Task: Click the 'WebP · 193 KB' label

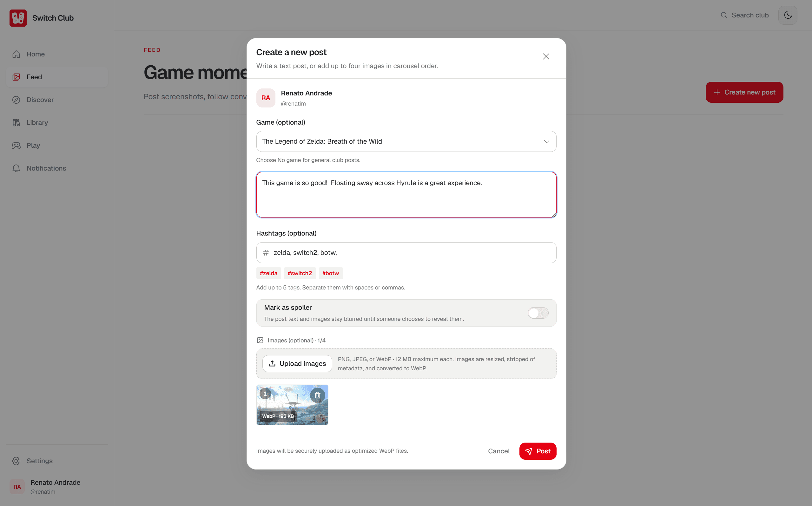Action: pos(278,416)
